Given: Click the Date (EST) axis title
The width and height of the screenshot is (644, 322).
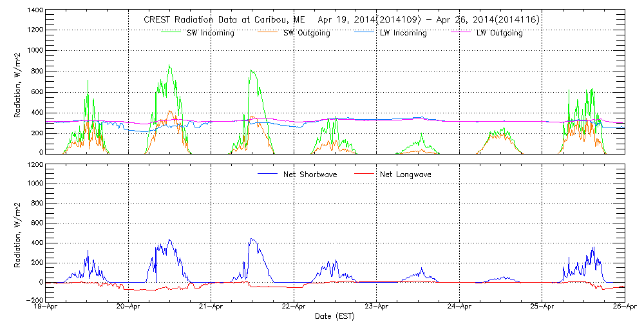Looking at the screenshot, I should pos(336,317).
